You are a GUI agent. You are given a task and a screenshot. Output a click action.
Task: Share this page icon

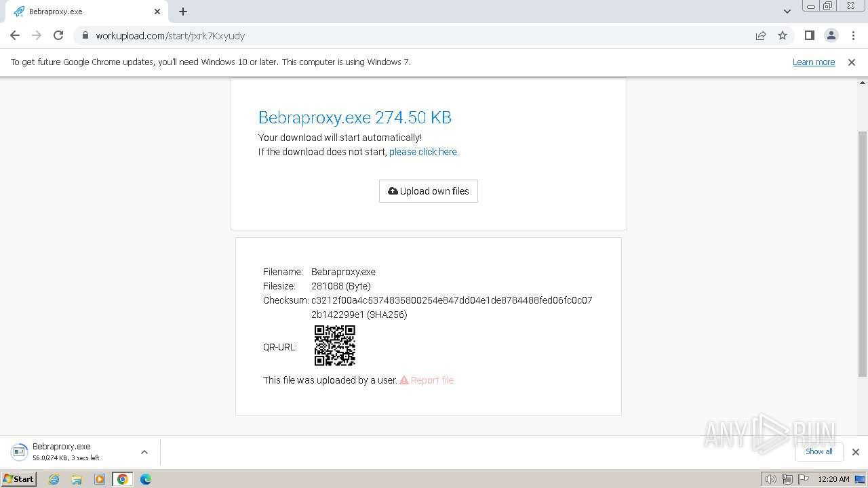pyautogui.click(x=761, y=35)
